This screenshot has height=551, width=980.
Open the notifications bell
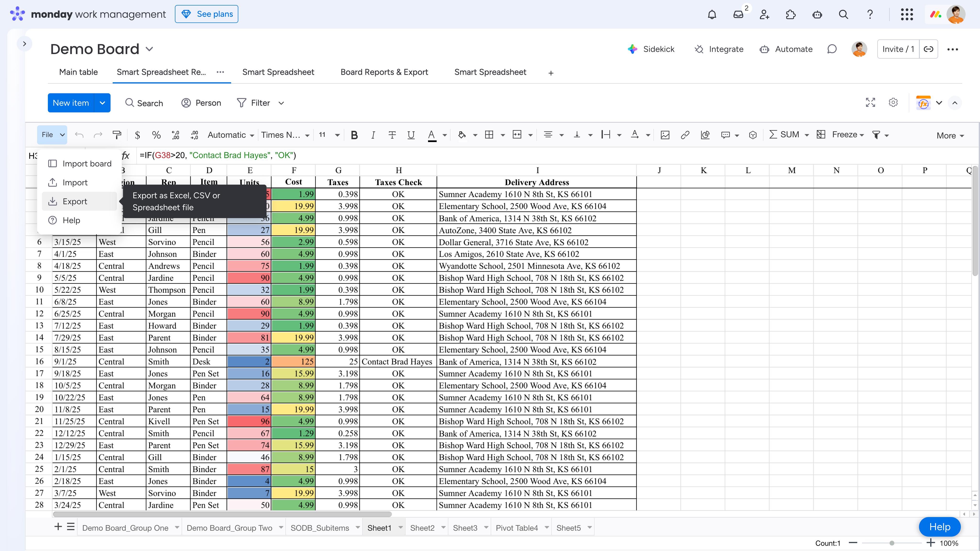(x=712, y=14)
